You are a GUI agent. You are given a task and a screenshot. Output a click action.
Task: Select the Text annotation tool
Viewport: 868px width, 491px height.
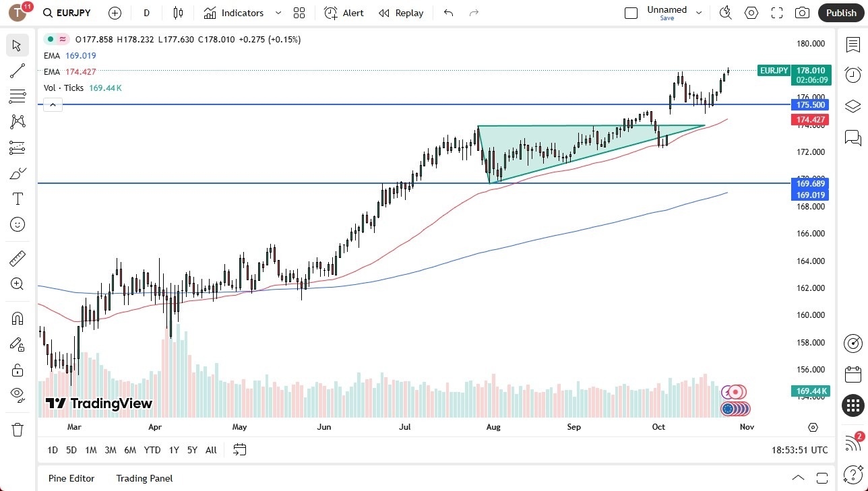[17, 198]
